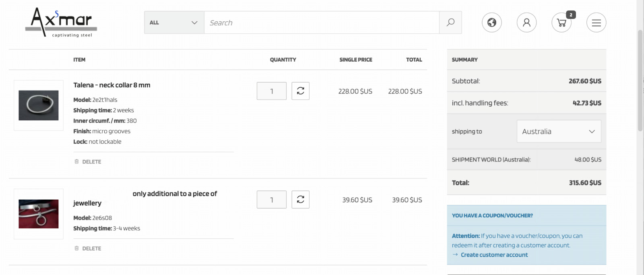Refresh quantity for Talena neck collar
644x275 pixels.
pyautogui.click(x=301, y=91)
